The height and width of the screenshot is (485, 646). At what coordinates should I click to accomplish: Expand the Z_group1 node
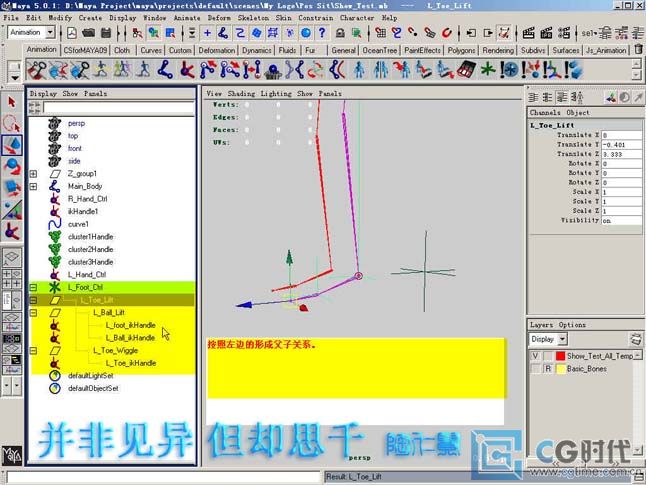[x=33, y=174]
